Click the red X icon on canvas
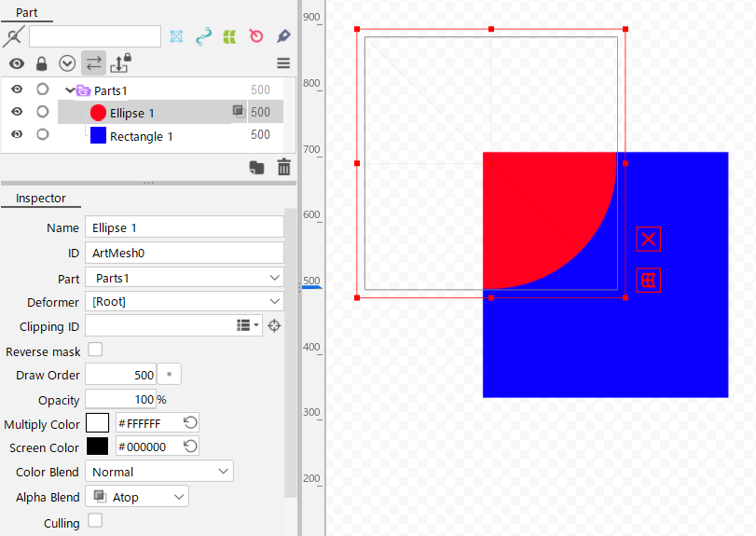The height and width of the screenshot is (536, 756). pyautogui.click(x=649, y=240)
